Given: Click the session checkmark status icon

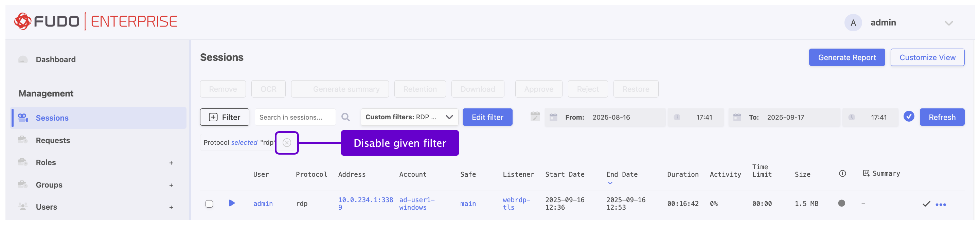Looking at the screenshot, I should (x=926, y=204).
